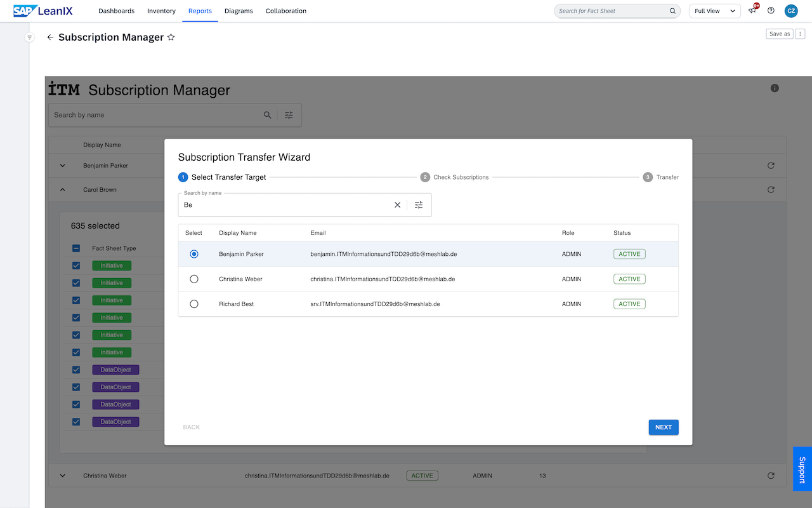The image size is (812, 508).
Task: Click the BACK button
Action: [x=192, y=427]
